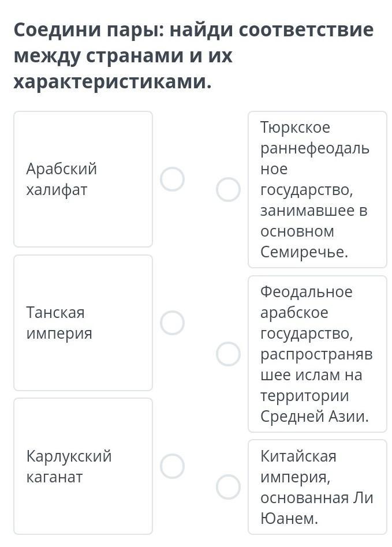Tap the phrase Тюркское раннефеодальное государство
392x547 pixels.
coord(315,158)
